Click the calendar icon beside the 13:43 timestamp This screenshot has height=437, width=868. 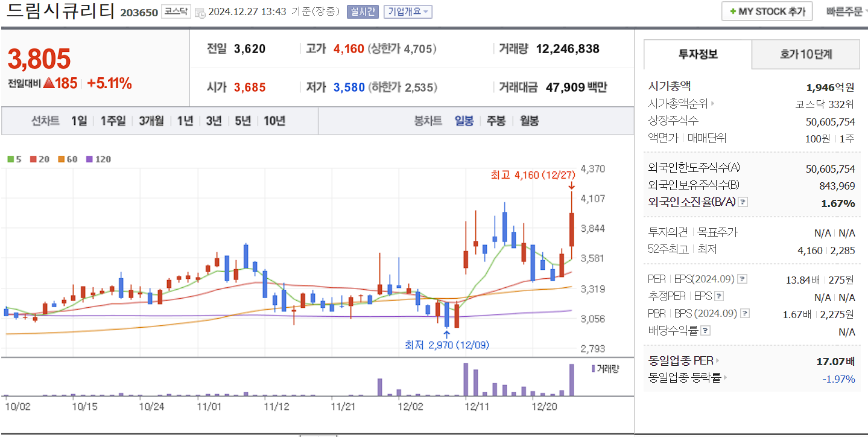[x=200, y=11]
